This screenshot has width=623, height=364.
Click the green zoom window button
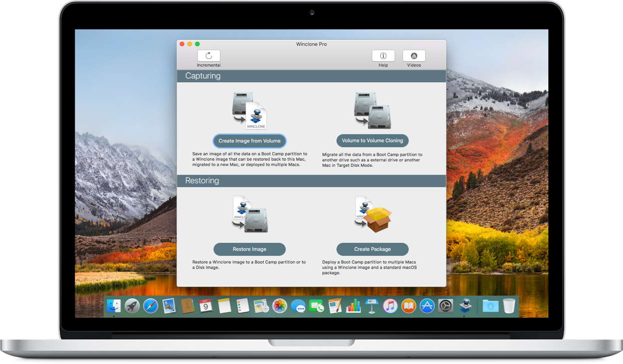[x=197, y=44]
